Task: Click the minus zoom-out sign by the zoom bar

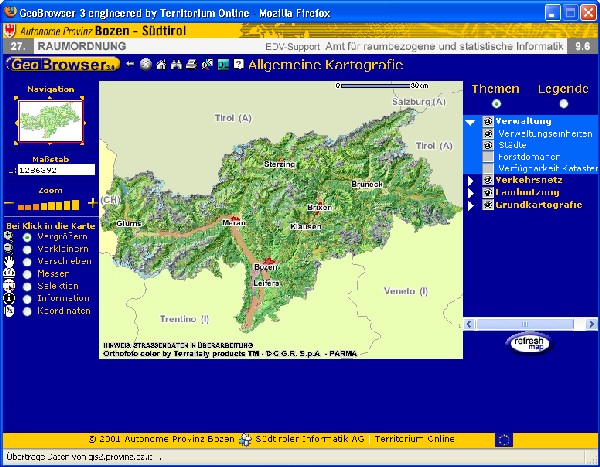Action: pos(9,203)
